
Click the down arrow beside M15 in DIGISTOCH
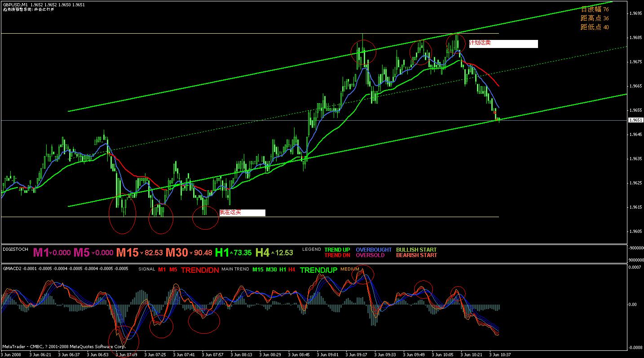(x=141, y=253)
